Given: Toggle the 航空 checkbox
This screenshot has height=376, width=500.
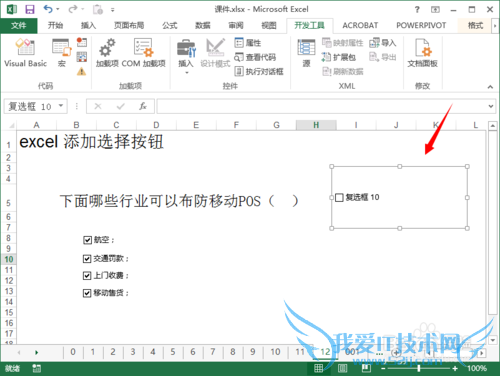Looking at the screenshot, I should pos(87,240).
